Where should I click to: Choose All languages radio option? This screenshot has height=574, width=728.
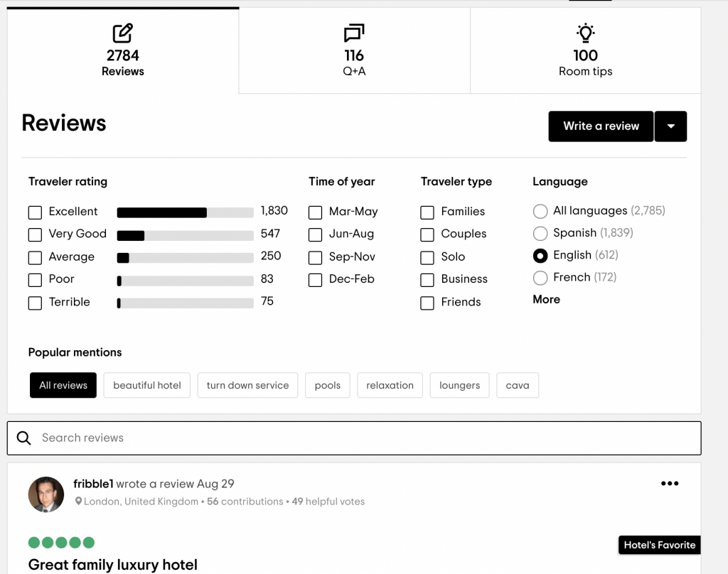[x=540, y=211]
